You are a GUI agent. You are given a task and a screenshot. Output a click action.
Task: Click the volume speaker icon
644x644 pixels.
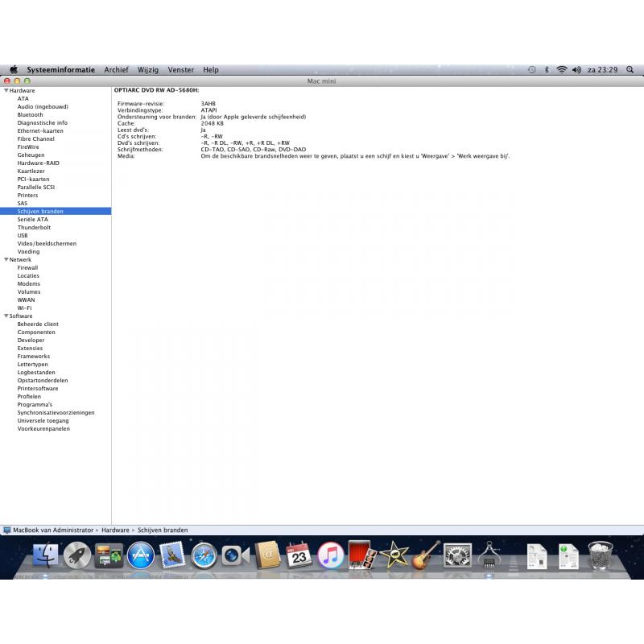576,70
